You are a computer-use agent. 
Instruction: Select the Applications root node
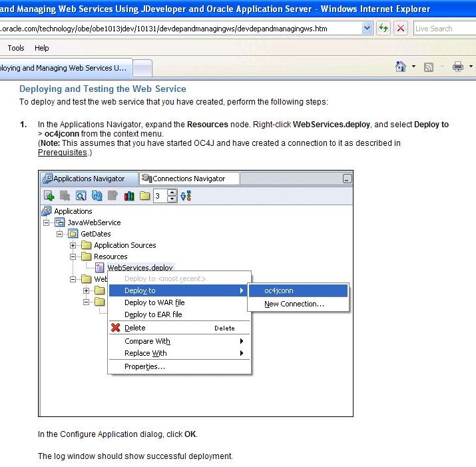click(x=73, y=211)
